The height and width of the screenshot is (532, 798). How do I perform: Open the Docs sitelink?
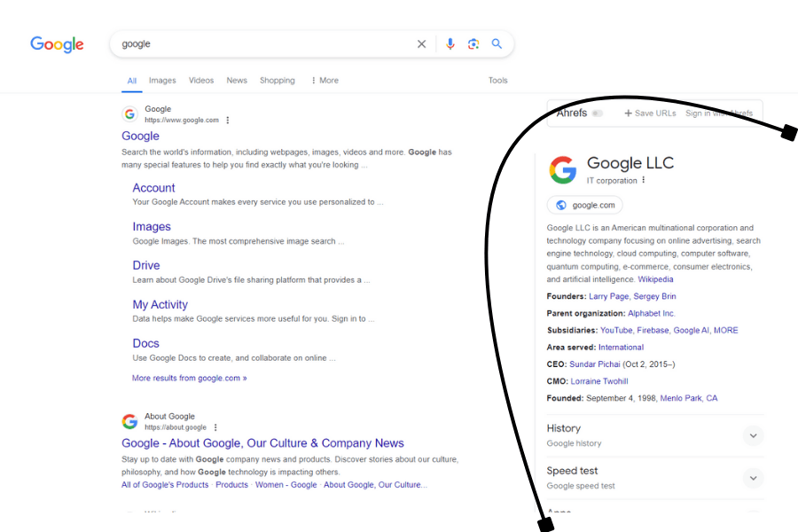[146, 344]
